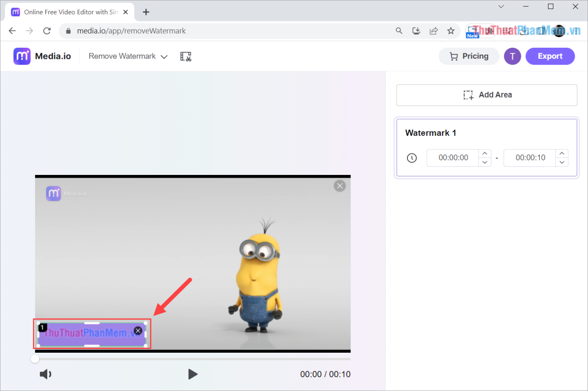Screen dimensions: 588x391
Task: Decrease the end time using the down stepper
Action: (562, 162)
